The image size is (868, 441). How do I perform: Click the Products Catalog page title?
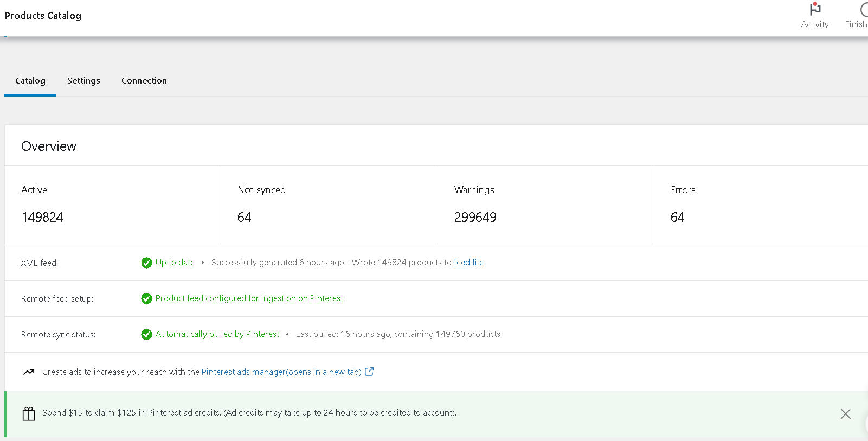point(43,16)
